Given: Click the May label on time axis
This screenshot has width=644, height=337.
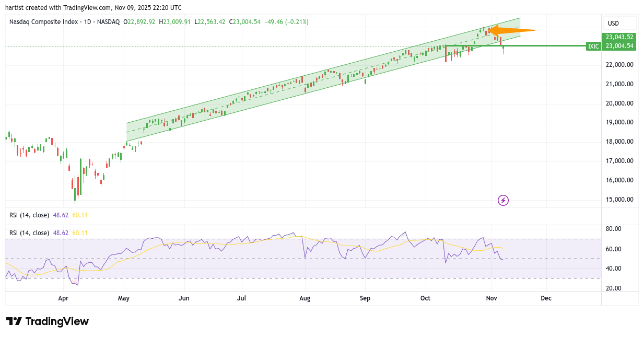Looking at the screenshot, I should (x=124, y=298).
